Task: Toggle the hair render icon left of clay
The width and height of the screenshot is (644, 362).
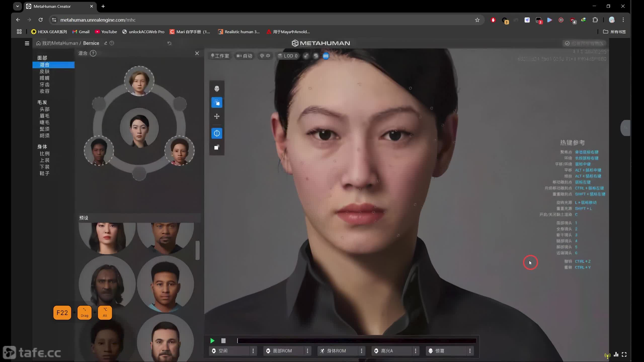Action: [x=306, y=56]
